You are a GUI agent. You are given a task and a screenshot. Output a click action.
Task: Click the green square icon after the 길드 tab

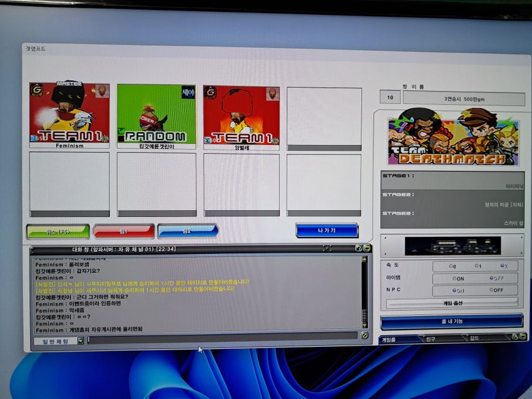[x=523, y=336]
